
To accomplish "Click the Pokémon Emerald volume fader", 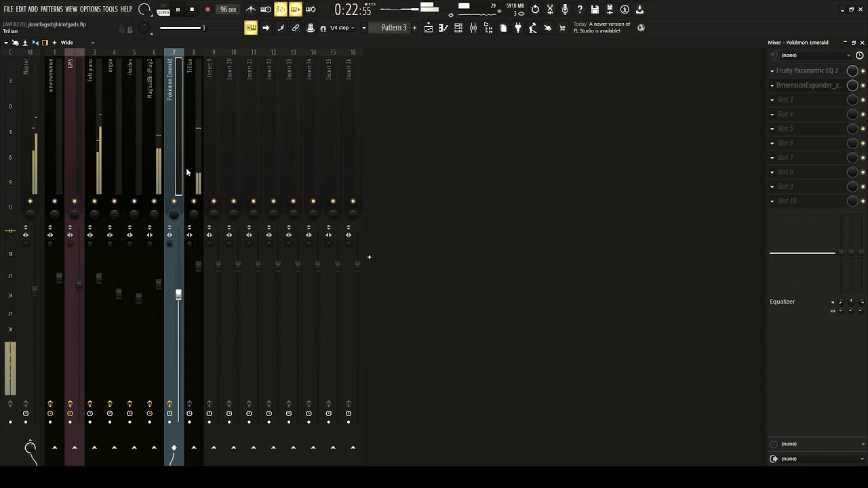I will [x=178, y=295].
